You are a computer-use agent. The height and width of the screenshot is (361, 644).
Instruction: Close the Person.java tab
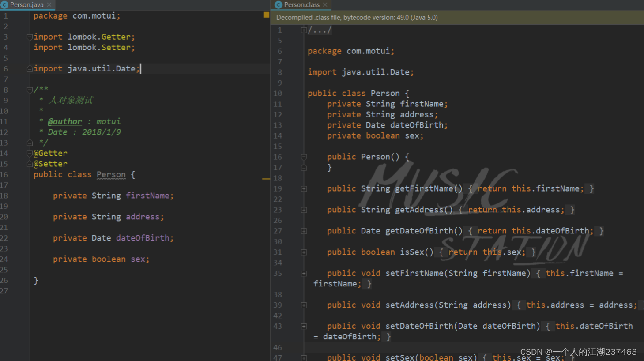coord(49,5)
